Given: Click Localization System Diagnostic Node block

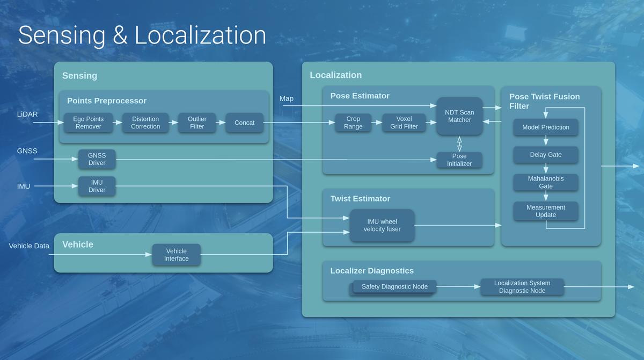Looking at the screenshot, I should 522,286.
